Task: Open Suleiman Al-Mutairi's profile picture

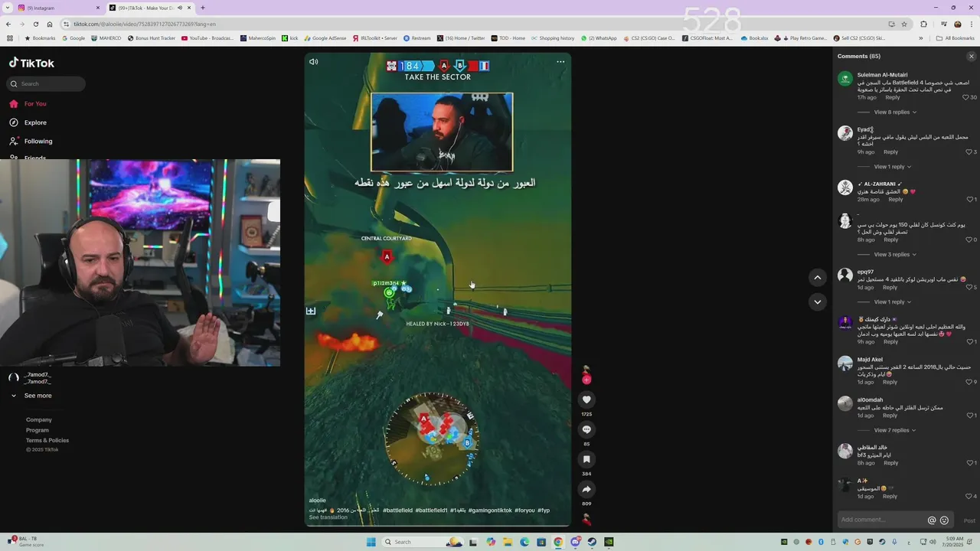Action: click(x=845, y=79)
